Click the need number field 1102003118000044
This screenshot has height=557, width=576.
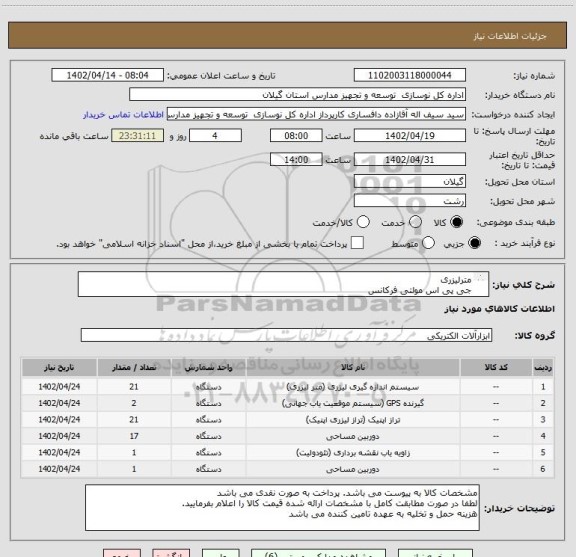(x=410, y=75)
